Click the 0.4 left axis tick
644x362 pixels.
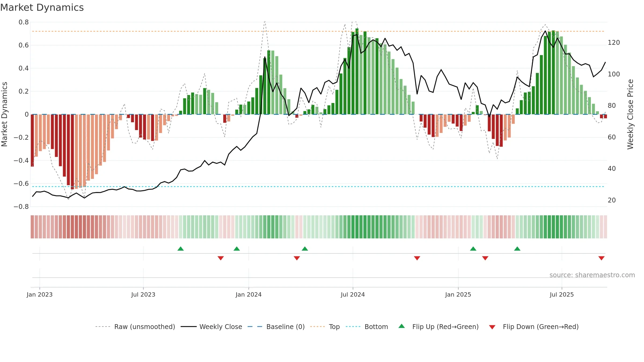click(x=24, y=68)
